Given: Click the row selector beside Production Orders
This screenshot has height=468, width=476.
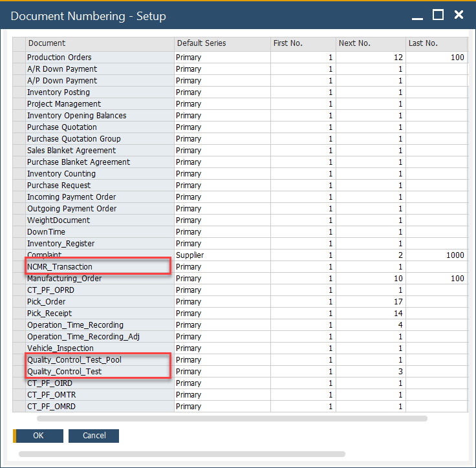Looking at the screenshot, I should (x=19, y=58).
